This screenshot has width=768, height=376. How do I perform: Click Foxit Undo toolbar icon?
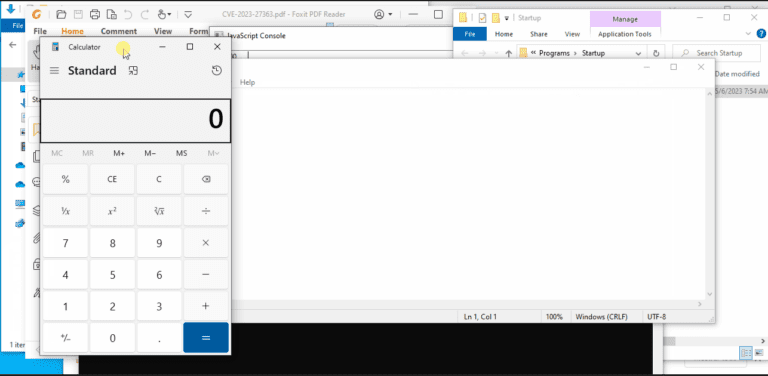(x=128, y=14)
